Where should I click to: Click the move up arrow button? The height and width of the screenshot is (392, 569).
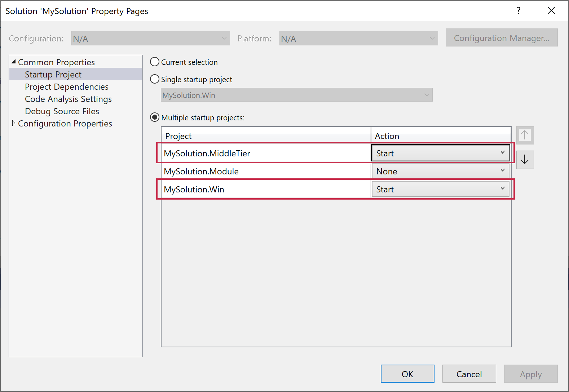pyautogui.click(x=525, y=135)
